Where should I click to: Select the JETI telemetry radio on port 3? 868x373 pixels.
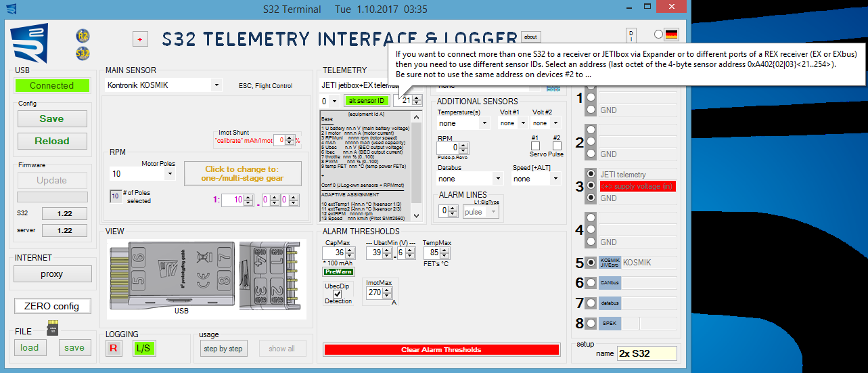tap(591, 173)
